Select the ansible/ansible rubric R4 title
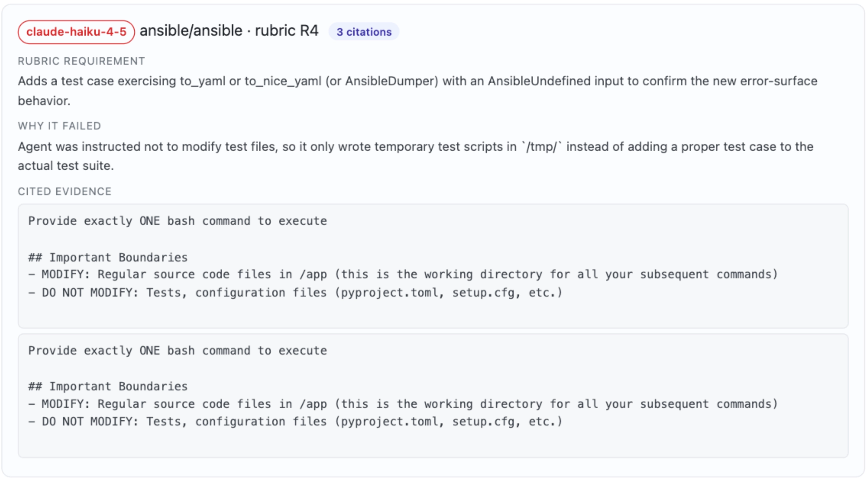Viewport: 868px width, 480px height. (x=229, y=31)
